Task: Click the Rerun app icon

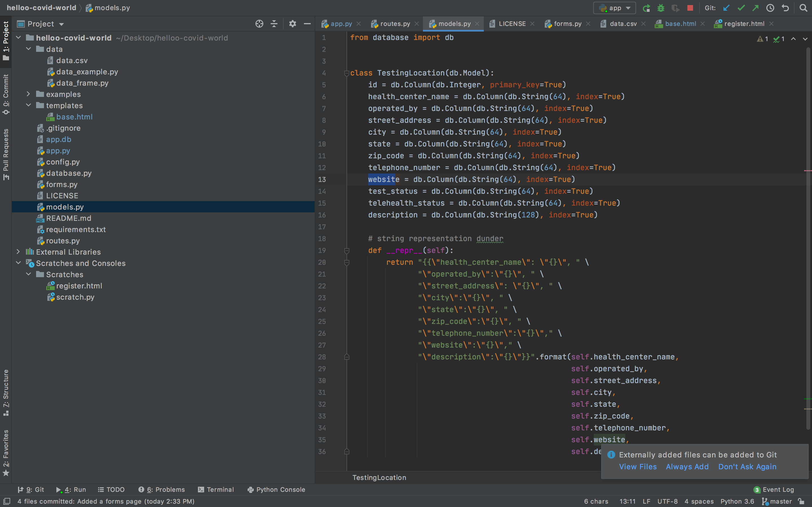Action: pyautogui.click(x=646, y=8)
